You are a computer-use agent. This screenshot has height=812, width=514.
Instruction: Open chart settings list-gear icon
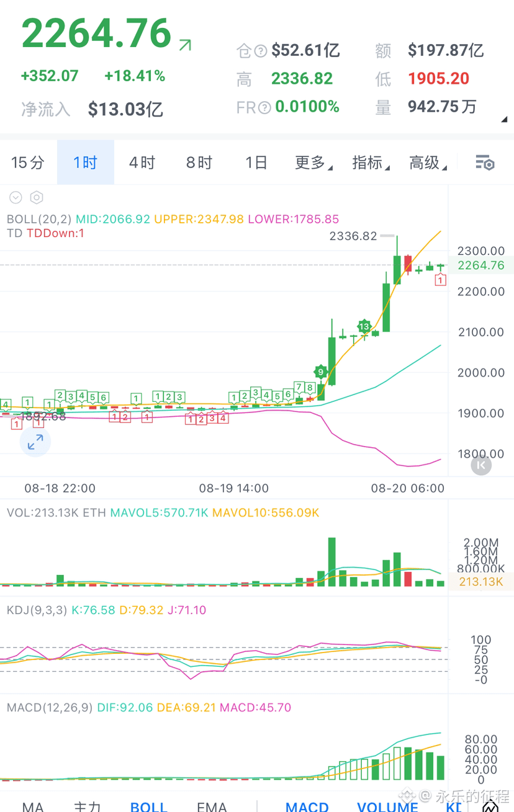(x=485, y=163)
